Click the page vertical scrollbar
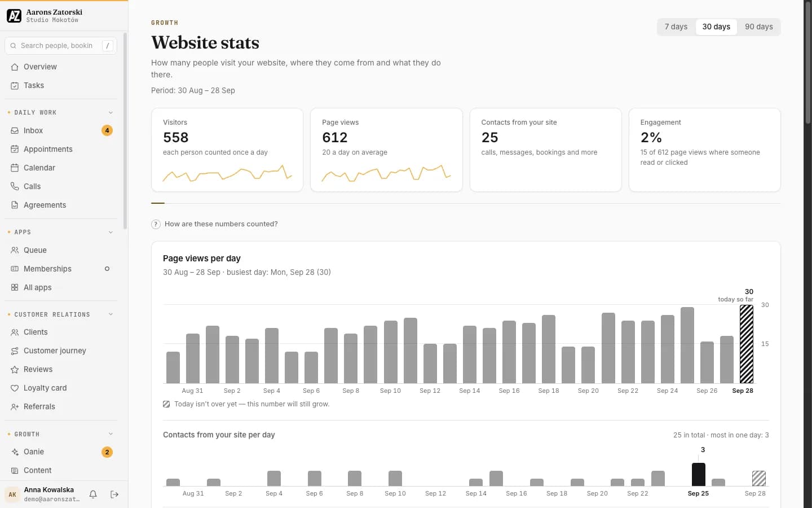The height and width of the screenshot is (508, 812). tap(807, 63)
